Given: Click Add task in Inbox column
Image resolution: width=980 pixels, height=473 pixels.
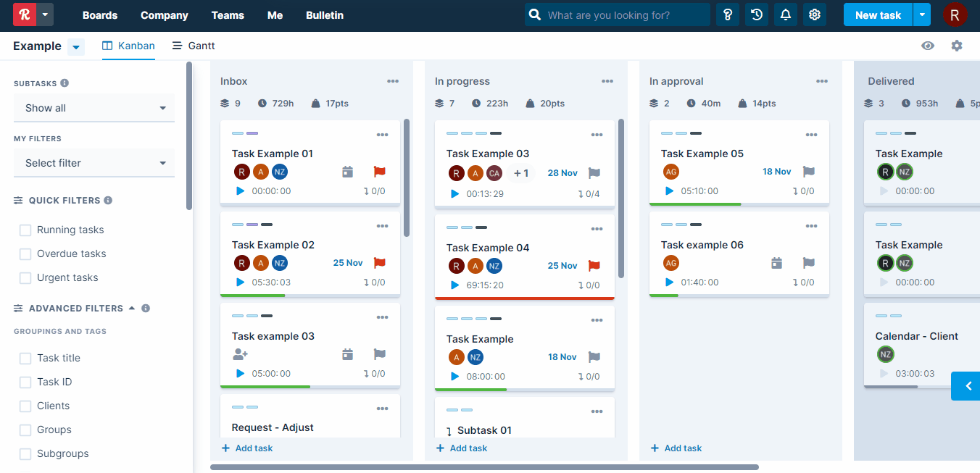Looking at the screenshot, I should click(247, 448).
